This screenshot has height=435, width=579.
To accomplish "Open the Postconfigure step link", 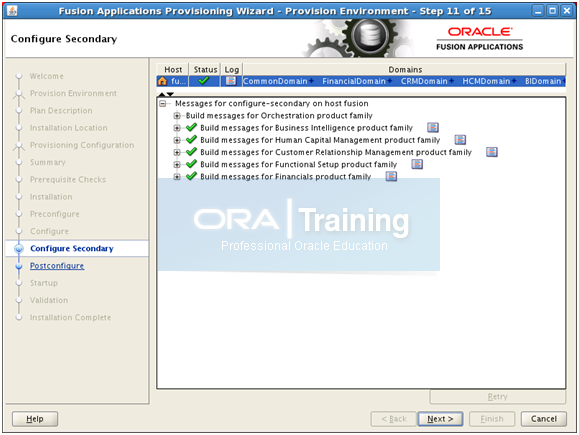I will 57,266.
